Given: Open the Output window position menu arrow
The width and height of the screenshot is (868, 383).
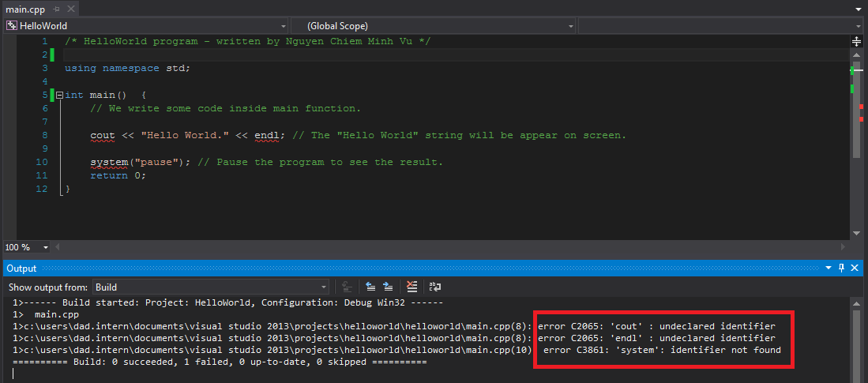Looking at the screenshot, I should tap(829, 268).
